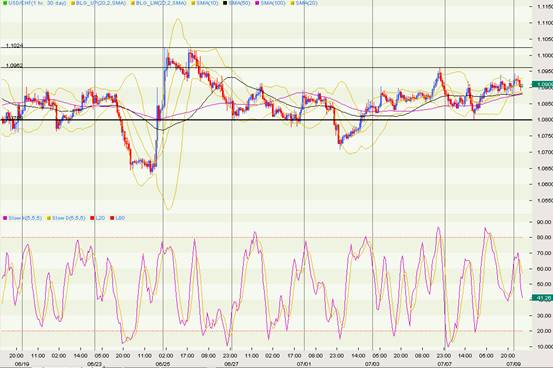Image resolution: width=553 pixels, height=368 pixels.
Task: Click the 1.1024 horizontal line label
Action: [14, 46]
